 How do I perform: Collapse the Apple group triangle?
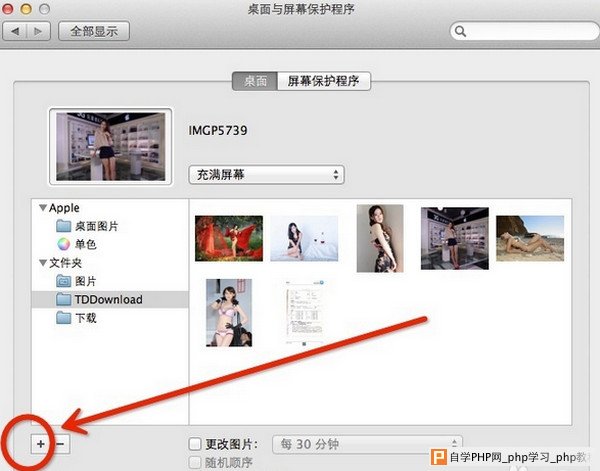point(43,208)
